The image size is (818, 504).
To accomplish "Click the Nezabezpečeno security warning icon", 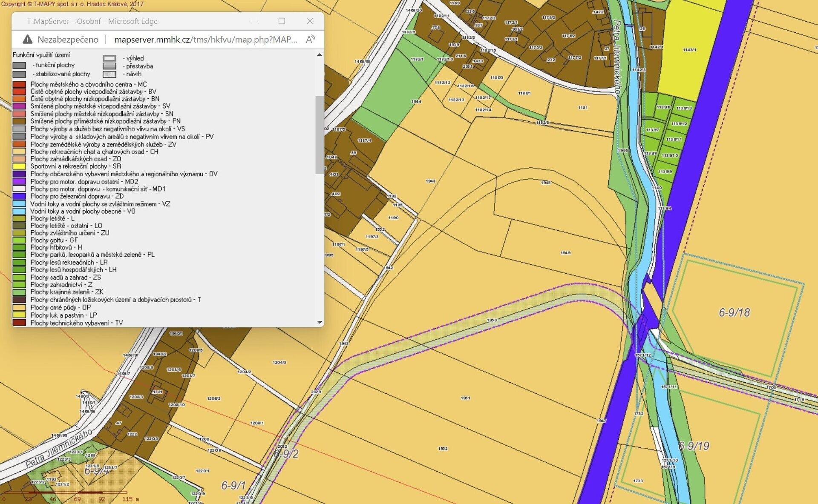I will point(27,40).
